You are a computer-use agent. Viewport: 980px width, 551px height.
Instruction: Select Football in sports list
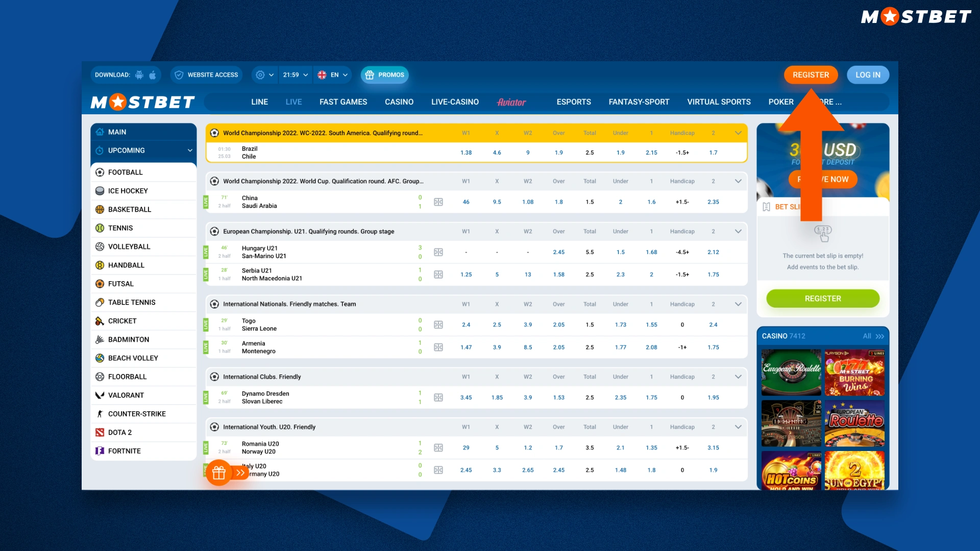coord(143,172)
